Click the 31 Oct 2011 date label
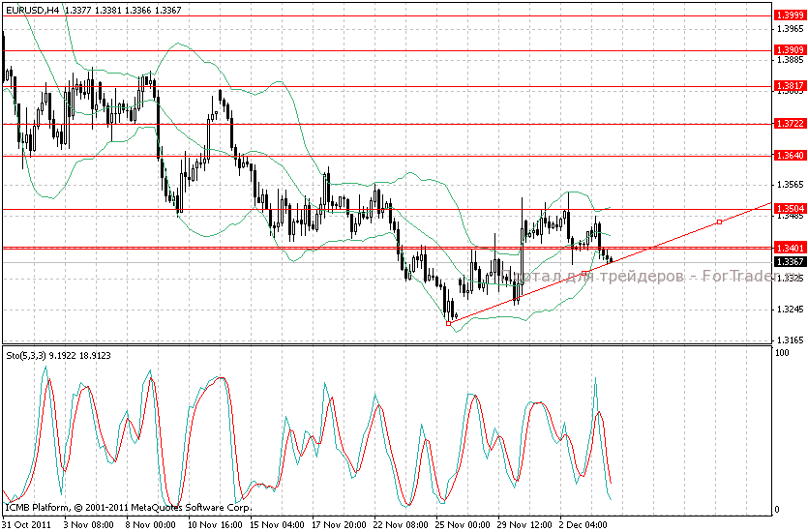 click(x=27, y=525)
